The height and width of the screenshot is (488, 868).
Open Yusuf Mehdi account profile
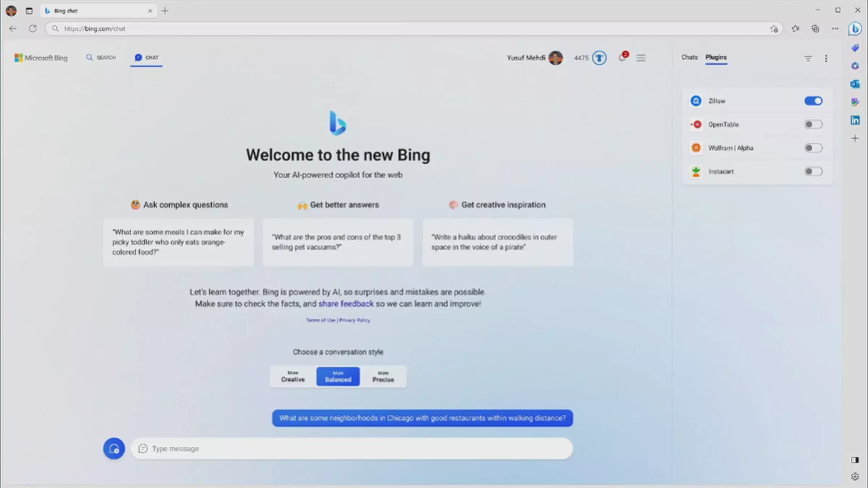click(535, 58)
